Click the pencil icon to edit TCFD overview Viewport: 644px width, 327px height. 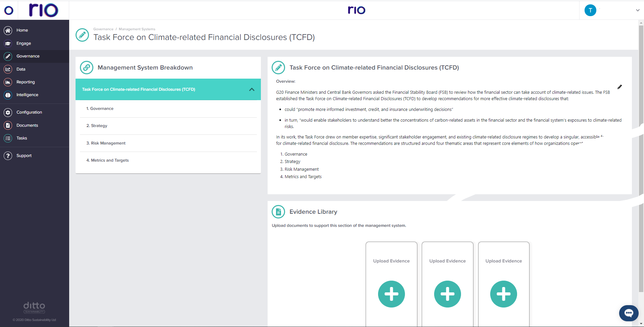tap(620, 87)
